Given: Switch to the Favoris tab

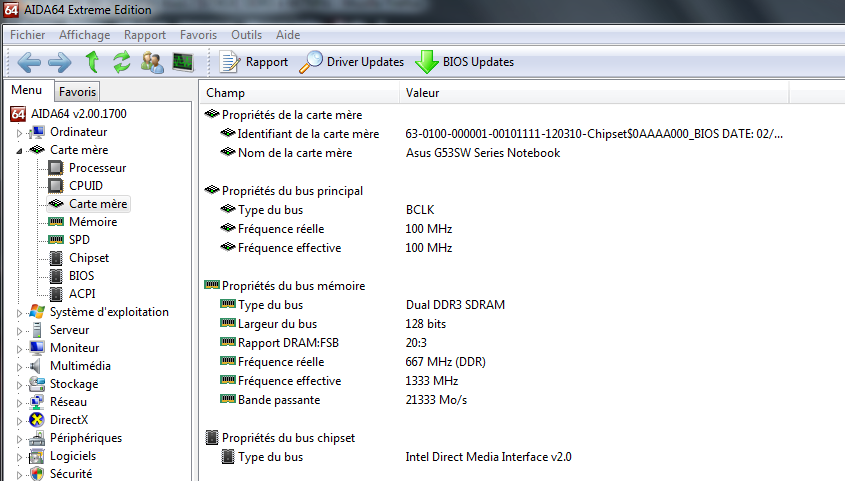Looking at the screenshot, I should tap(77, 92).
